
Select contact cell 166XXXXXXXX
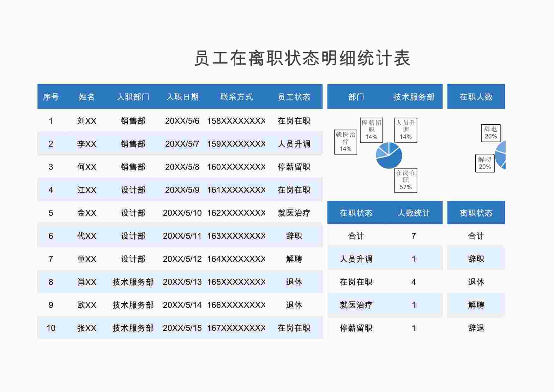(x=237, y=305)
